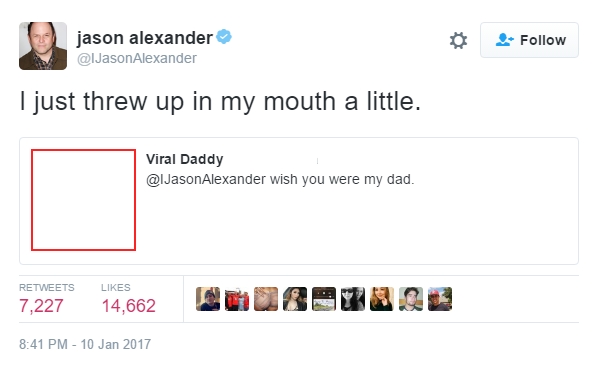This screenshot has height=365, width=611.
Task: Click the red-outlined empty avatar box
Action: point(83,200)
